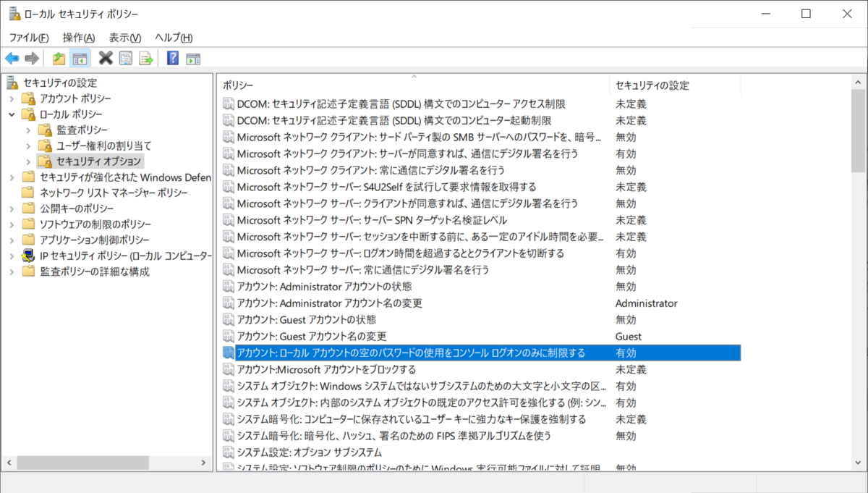868x493 pixels.
Task: Click the アカウント ポリシー folder icon
Action: 29,98
